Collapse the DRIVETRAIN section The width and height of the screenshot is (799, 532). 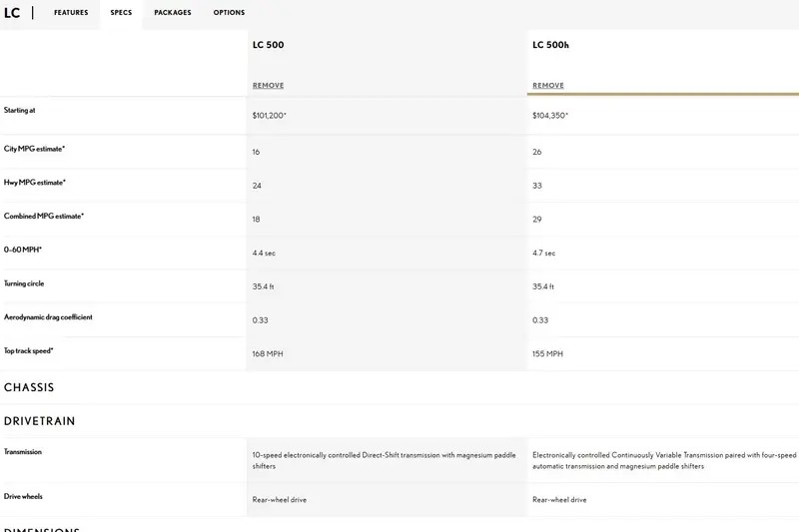click(x=39, y=421)
